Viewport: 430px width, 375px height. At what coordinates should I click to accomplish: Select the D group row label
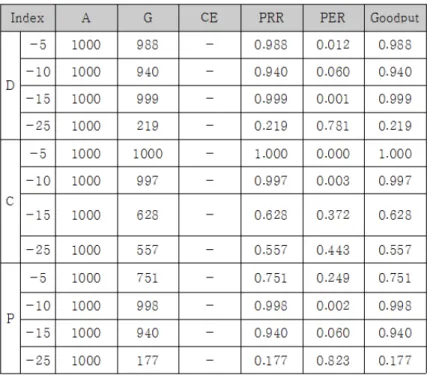point(10,86)
